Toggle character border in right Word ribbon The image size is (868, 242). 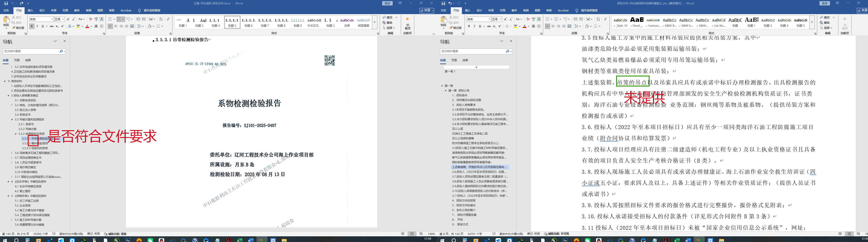539,19
